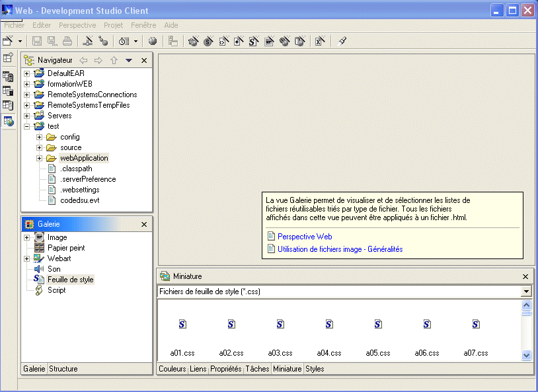Viewport: 538px width, 392px height.
Task: Select the codedsu.evt file
Action: [80, 200]
